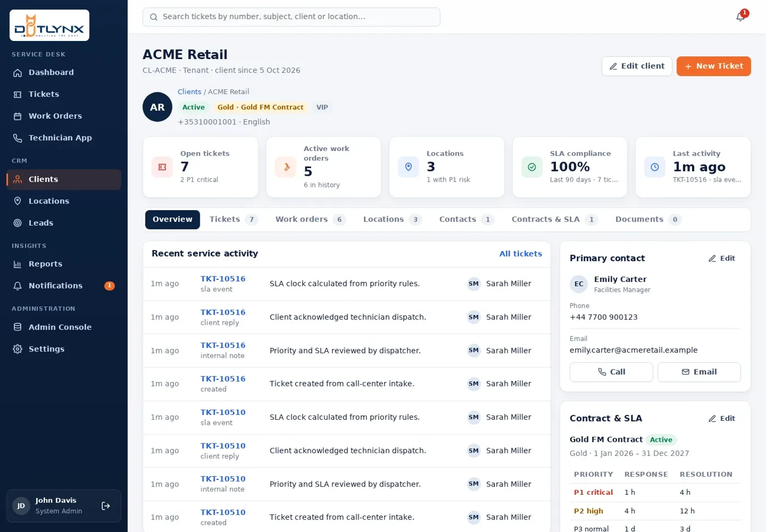Viewport: 766px width, 532px height.
Task: Click Emily Carter's EC avatar
Action: click(579, 284)
